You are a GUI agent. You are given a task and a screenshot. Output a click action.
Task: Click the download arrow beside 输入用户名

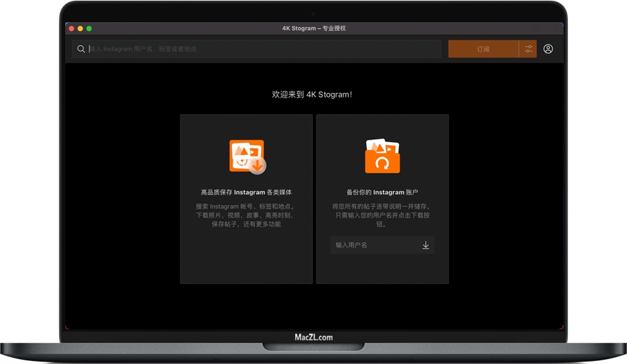pyautogui.click(x=426, y=245)
